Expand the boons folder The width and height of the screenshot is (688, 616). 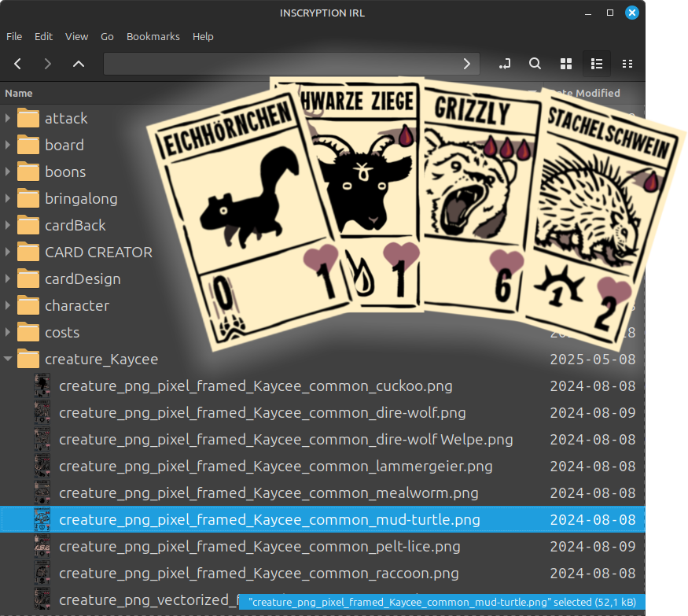coord(7,172)
